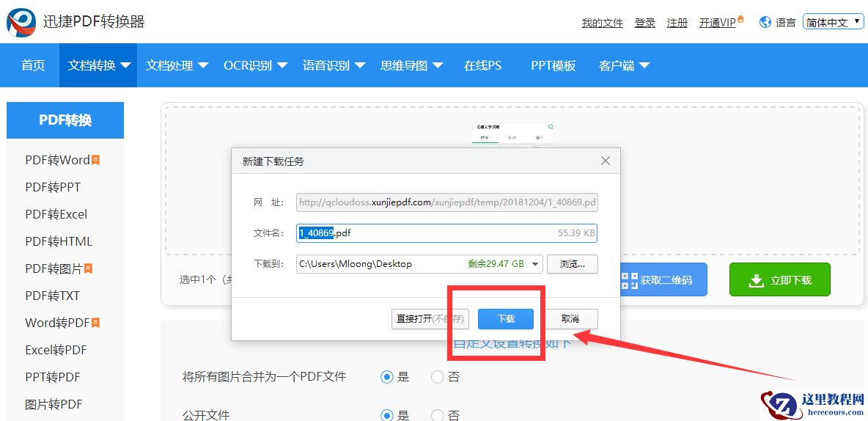Select PDF转图片 in sidebar
Screen dimensions: 868x421
(x=54, y=268)
